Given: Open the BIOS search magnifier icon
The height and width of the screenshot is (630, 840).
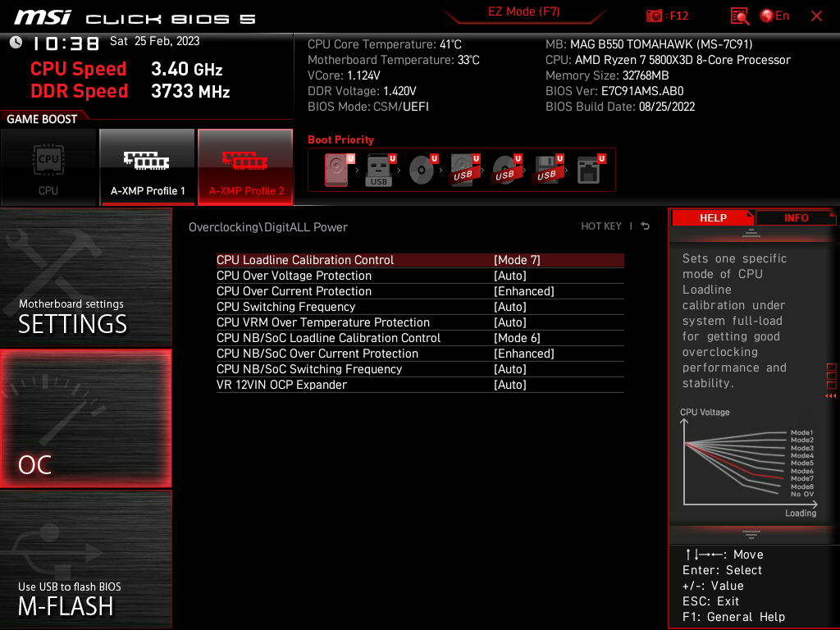Looking at the screenshot, I should click(740, 16).
